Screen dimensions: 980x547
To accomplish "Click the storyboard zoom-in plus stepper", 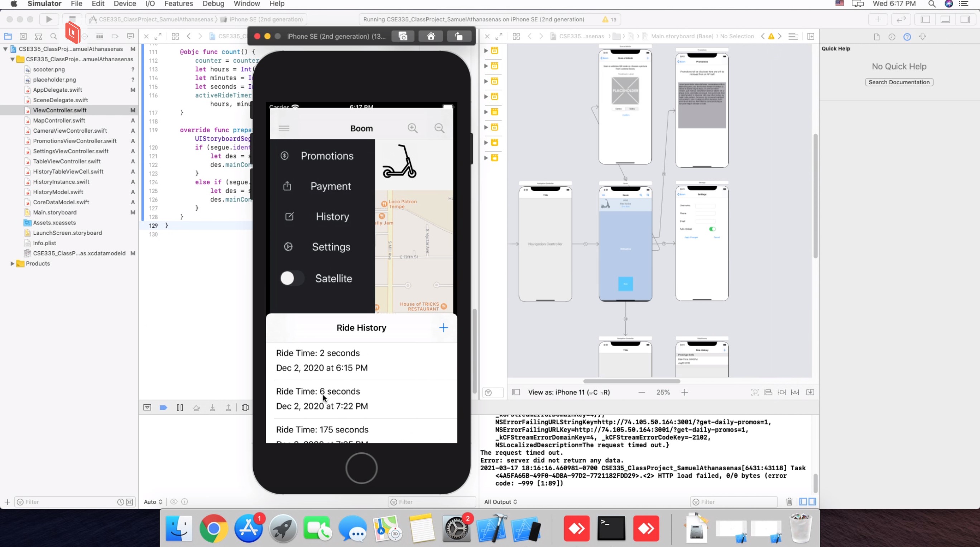I will [x=684, y=393].
